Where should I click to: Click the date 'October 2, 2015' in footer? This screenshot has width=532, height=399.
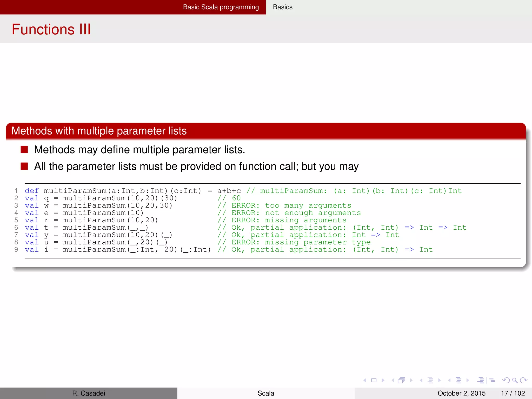(x=461, y=393)
